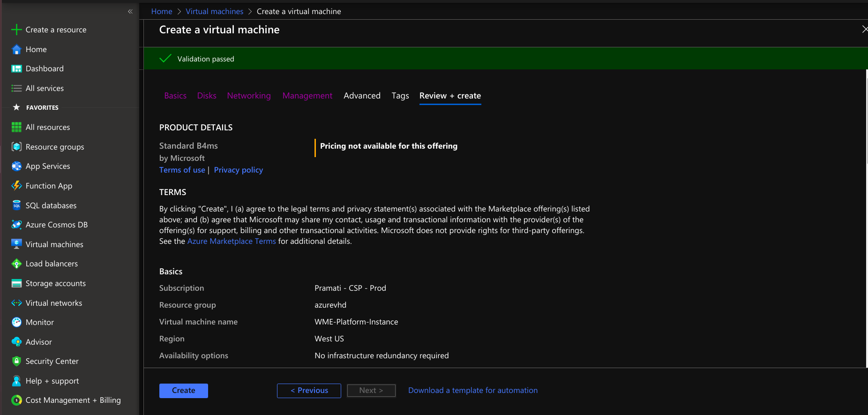Click the Create a resource plus icon
The image size is (868, 415).
[16, 30]
